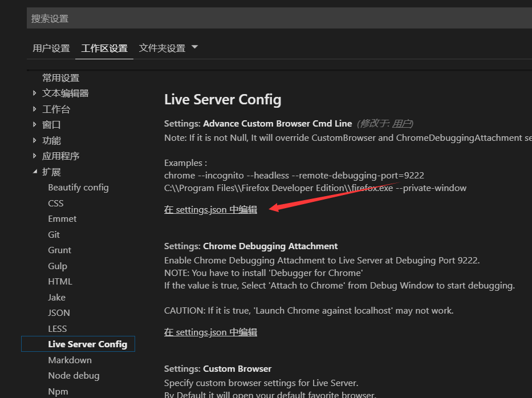The height and width of the screenshot is (398, 532).
Task: Click the Firefox Developer Edition example line
Action: pyautogui.click(x=315, y=188)
